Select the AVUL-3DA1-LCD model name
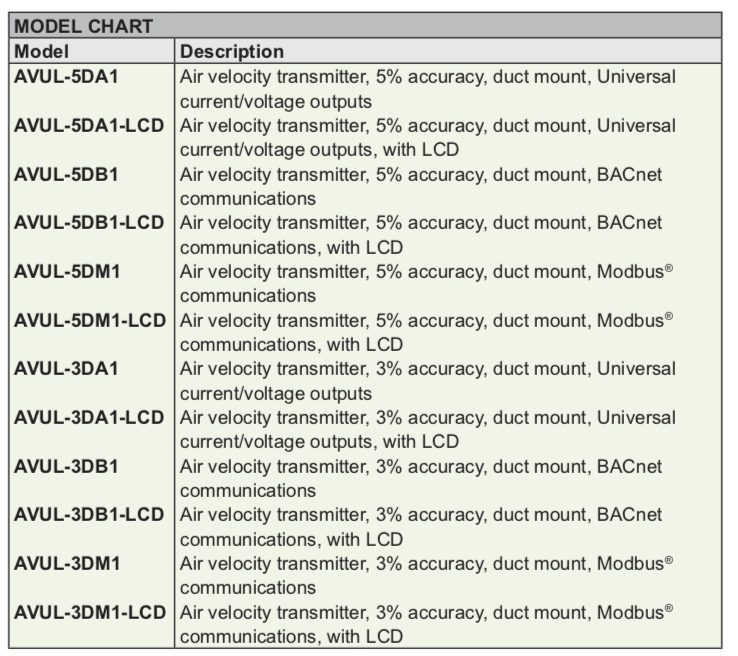The image size is (738, 656). [89, 417]
